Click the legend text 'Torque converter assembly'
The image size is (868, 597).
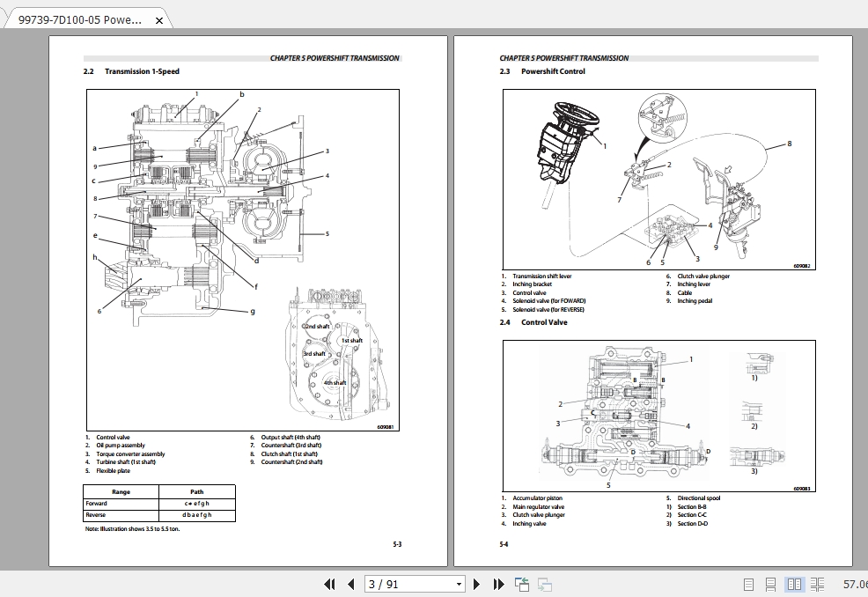(130, 454)
